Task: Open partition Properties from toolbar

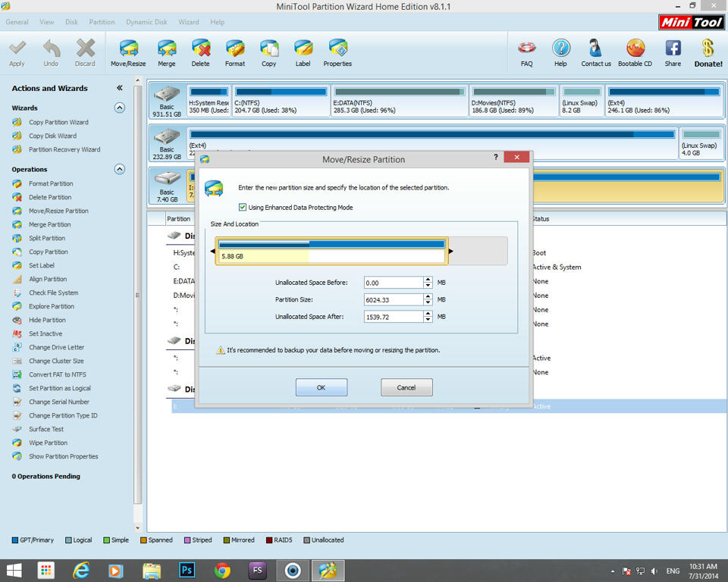Action: pos(337,49)
